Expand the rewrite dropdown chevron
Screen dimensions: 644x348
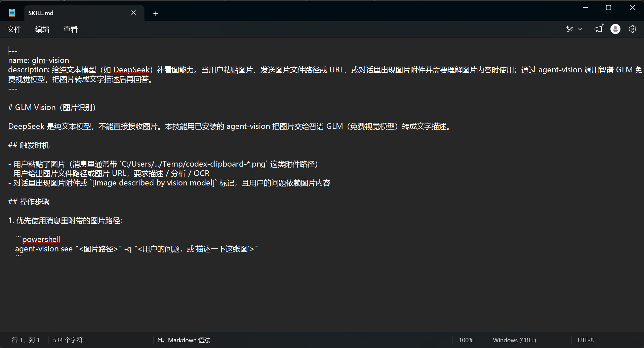(580, 29)
